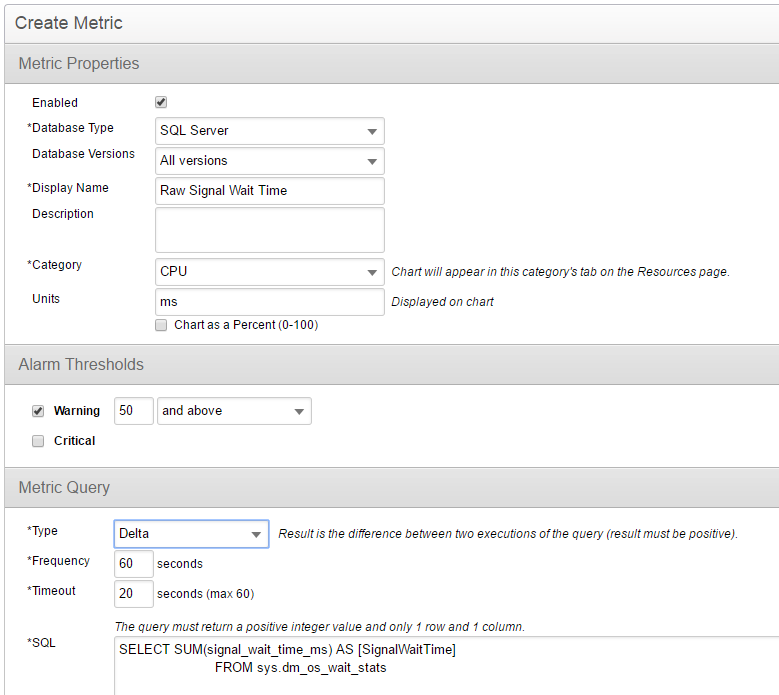Open the Warning 'and above' dropdown

[x=234, y=411]
